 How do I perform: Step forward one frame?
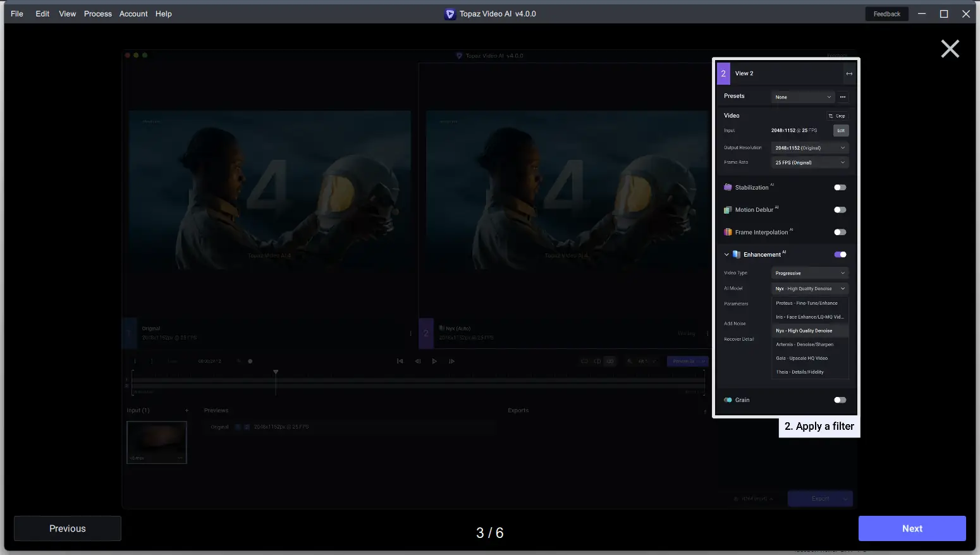pyautogui.click(x=451, y=362)
